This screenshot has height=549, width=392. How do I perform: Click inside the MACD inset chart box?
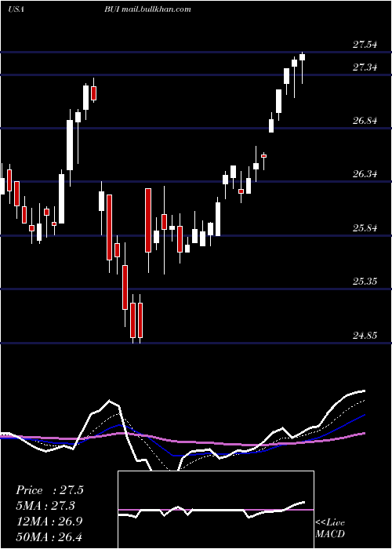pos(216,510)
